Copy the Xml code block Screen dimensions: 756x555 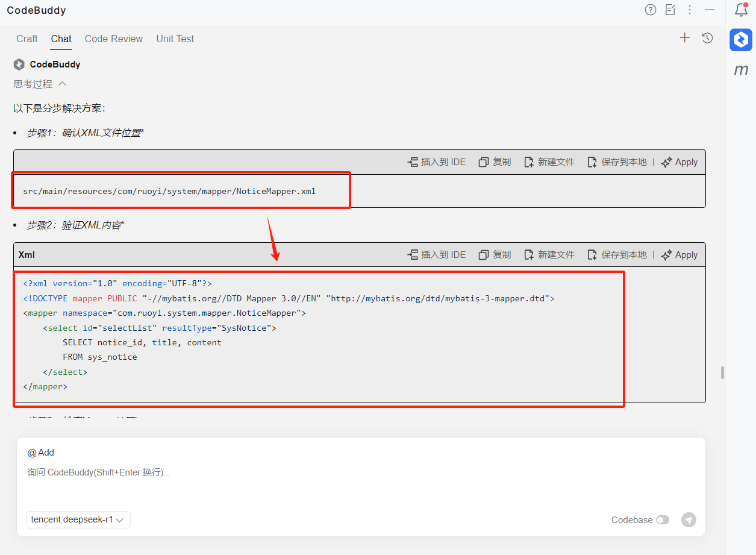point(495,255)
